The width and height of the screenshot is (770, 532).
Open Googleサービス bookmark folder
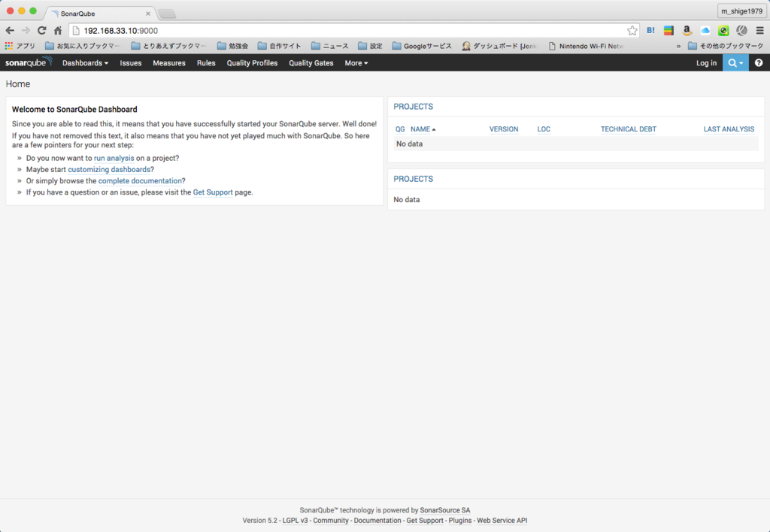pos(422,46)
